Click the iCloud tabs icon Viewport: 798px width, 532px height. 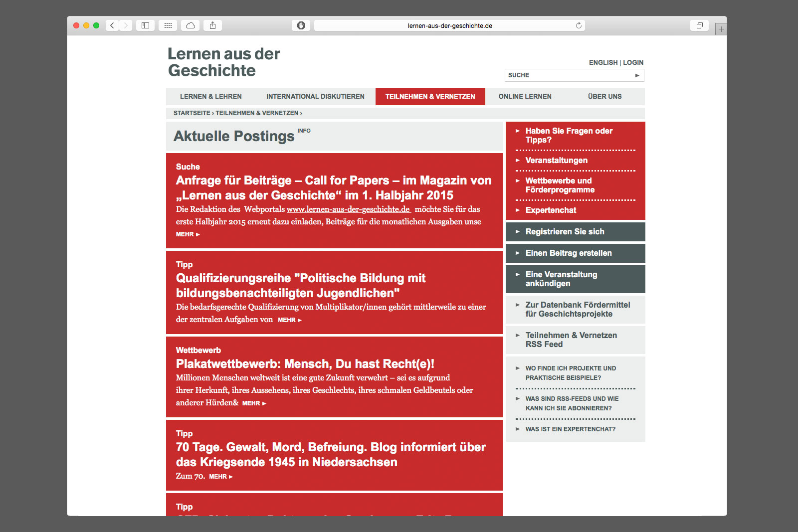coord(191,25)
